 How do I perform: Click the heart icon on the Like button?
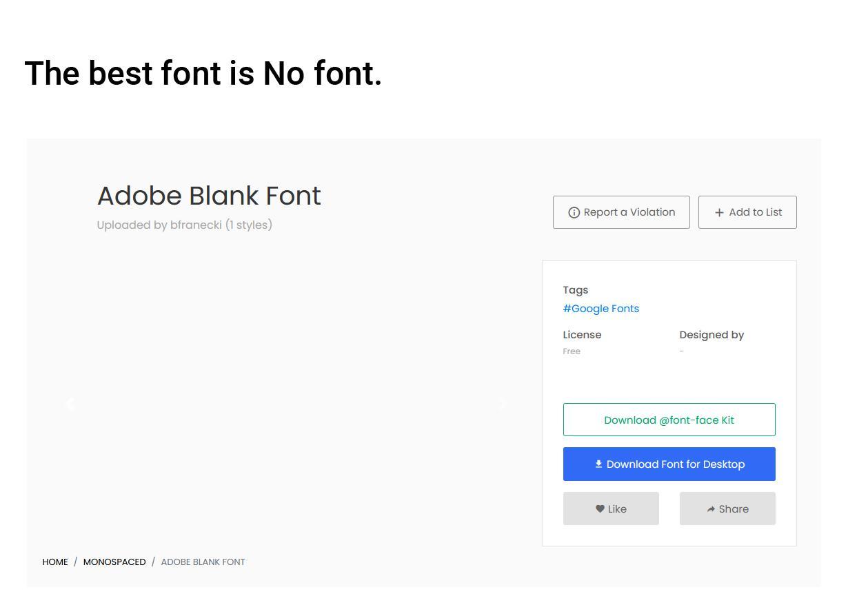[599, 509]
